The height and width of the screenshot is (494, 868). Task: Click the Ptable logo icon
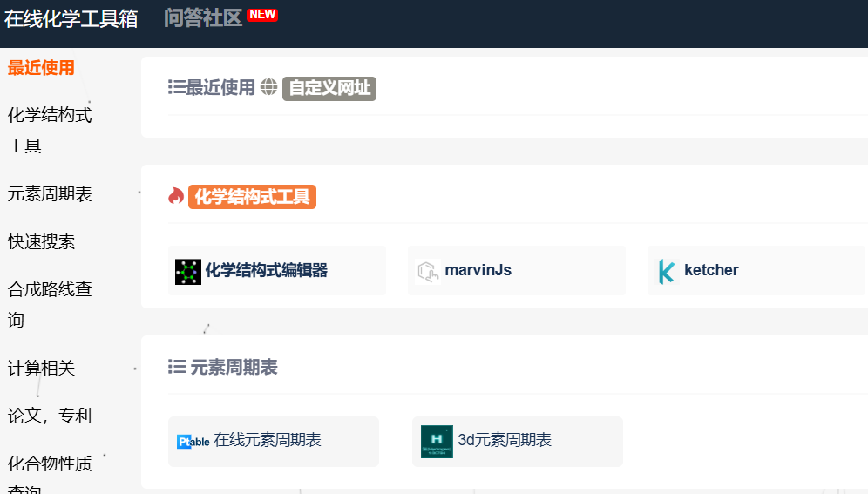(193, 442)
